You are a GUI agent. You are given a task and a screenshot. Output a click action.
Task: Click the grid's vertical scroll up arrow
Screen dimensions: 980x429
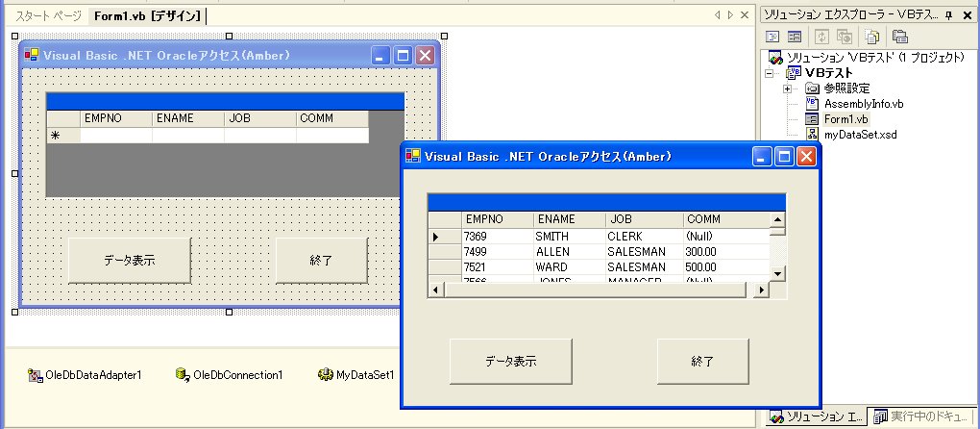(x=777, y=219)
